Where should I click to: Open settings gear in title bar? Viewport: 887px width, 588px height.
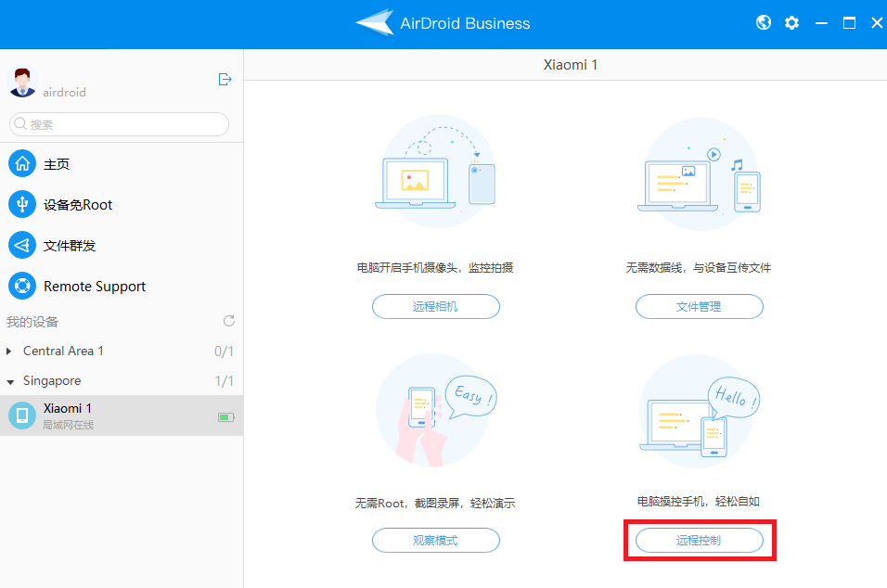[791, 22]
